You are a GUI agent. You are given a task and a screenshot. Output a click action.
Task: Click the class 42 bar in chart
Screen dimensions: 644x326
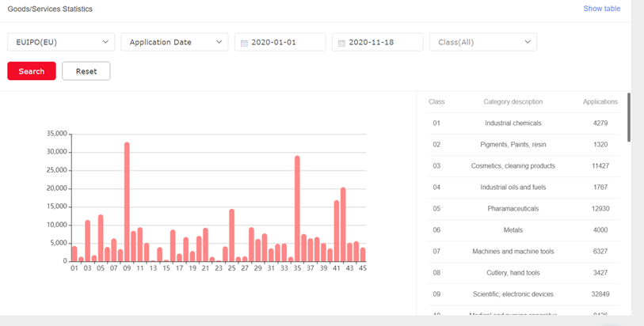pyautogui.click(x=343, y=224)
